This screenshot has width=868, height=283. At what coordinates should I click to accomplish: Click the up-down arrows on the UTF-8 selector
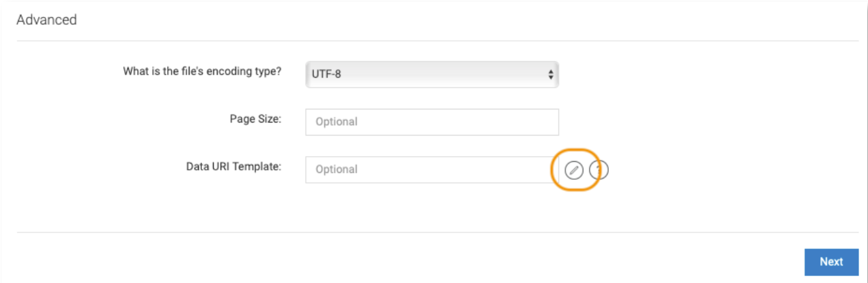[x=550, y=74]
